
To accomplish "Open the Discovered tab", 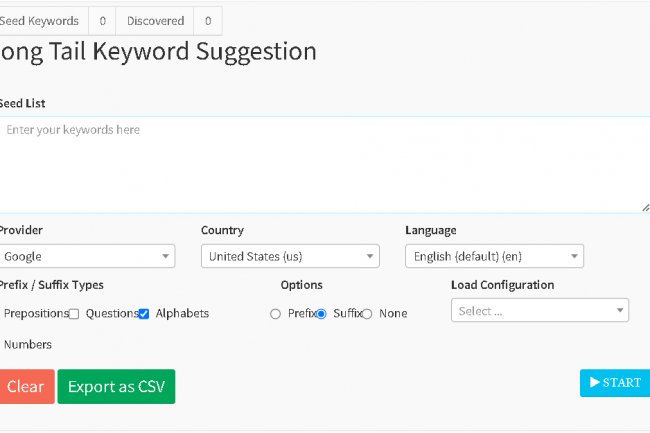I will pyautogui.click(x=155, y=21).
